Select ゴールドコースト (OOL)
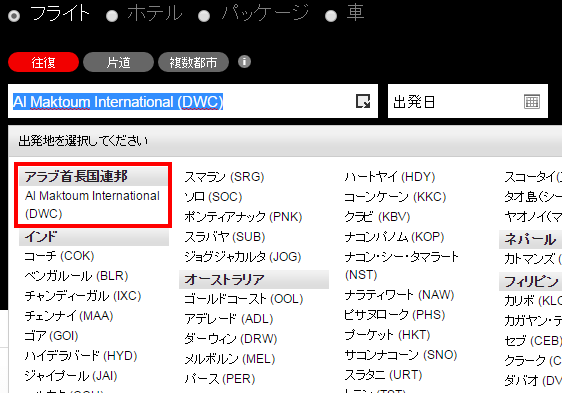This screenshot has height=393, width=562. coord(244,299)
